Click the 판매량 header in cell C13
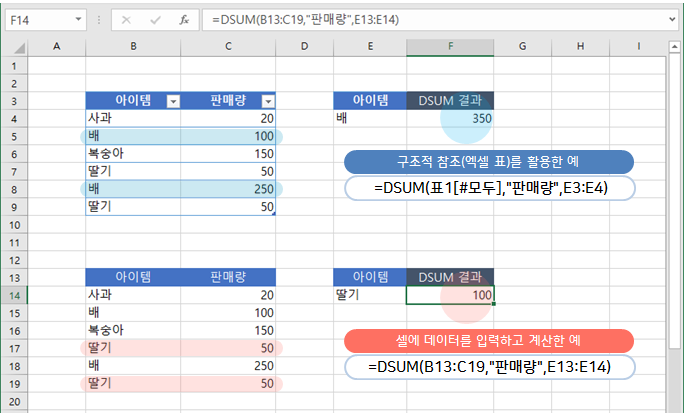 click(x=228, y=277)
